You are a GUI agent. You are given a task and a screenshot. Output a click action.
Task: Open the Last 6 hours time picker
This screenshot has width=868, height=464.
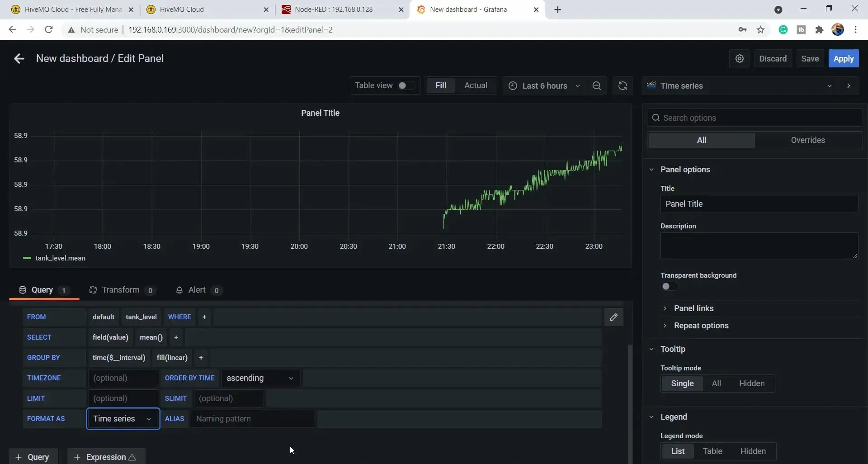pyautogui.click(x=544, y=86)
